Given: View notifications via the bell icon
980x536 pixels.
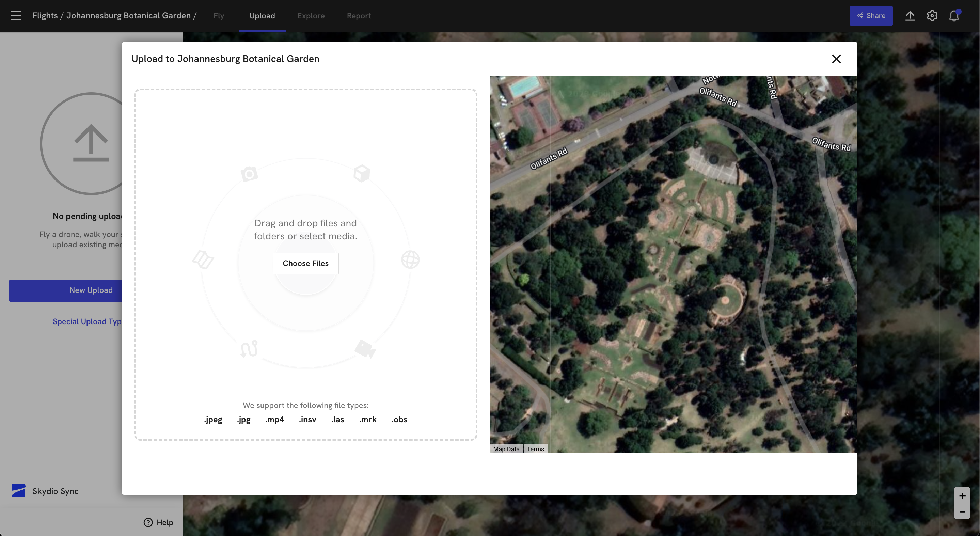Looking at the screenshot, I should coord(954,16).
